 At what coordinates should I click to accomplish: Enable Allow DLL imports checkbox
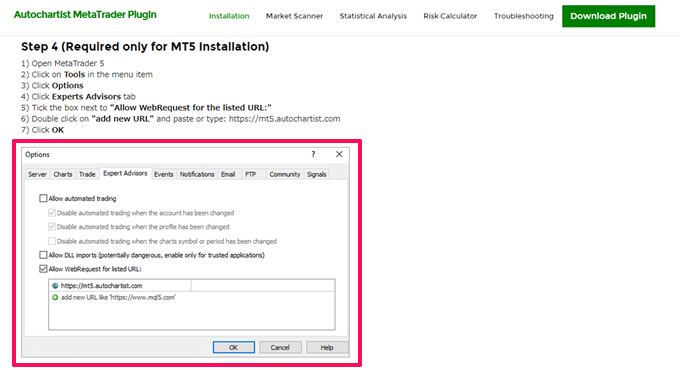tap(43, 255)
